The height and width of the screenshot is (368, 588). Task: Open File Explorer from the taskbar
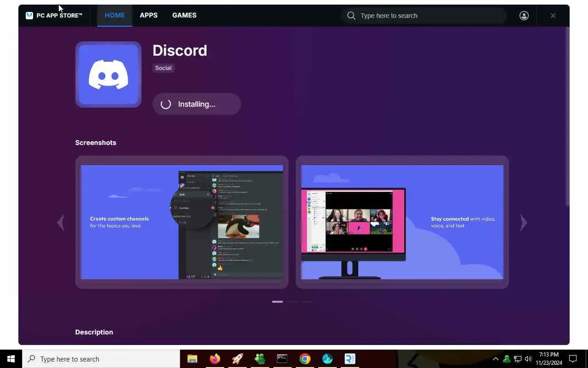[x=192, y=359]
